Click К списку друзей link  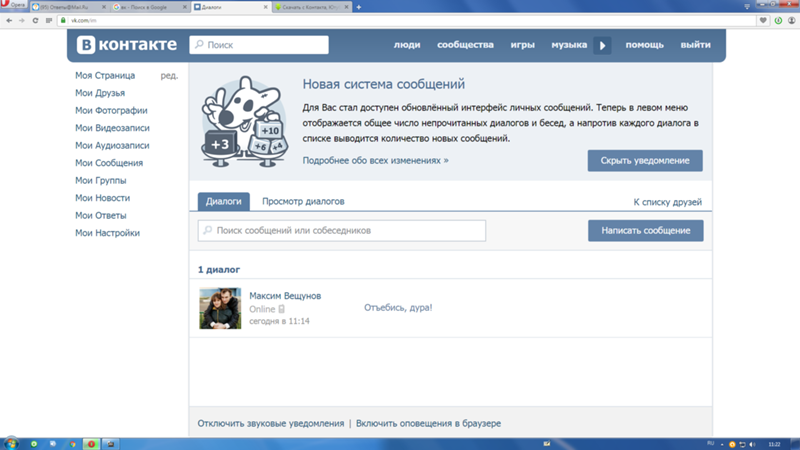point(667,202)
